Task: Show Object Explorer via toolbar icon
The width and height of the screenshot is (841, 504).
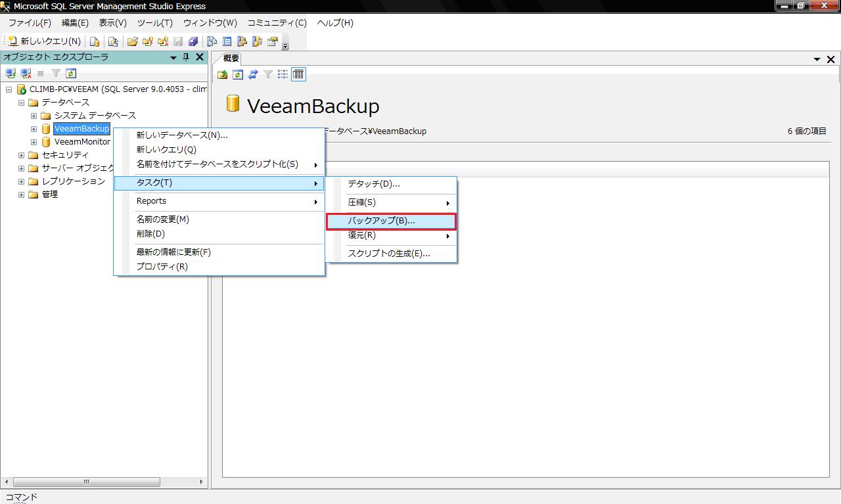Action: click(242, 41)
